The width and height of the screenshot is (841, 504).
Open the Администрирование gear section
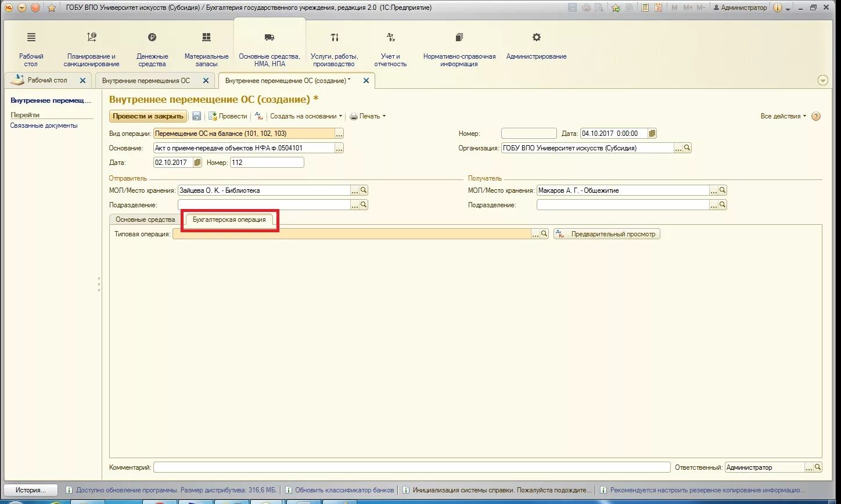536,46
